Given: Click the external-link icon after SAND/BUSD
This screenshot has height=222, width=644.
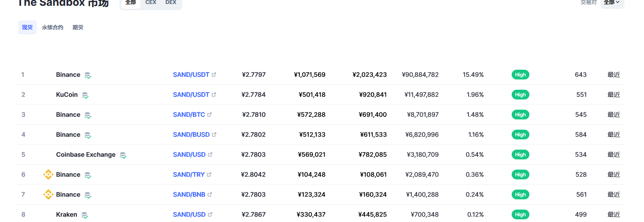Looking at the screenshot, I should click(x=214, y=135).
